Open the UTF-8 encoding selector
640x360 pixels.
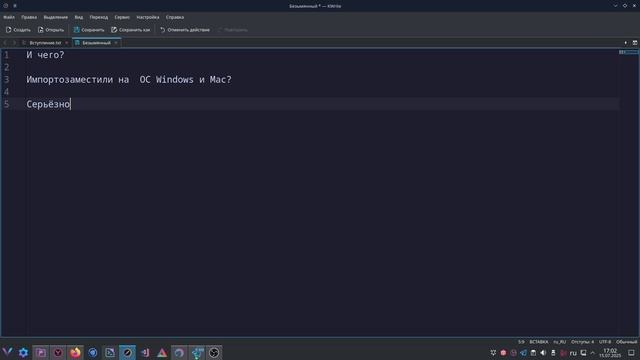(605, 342)
